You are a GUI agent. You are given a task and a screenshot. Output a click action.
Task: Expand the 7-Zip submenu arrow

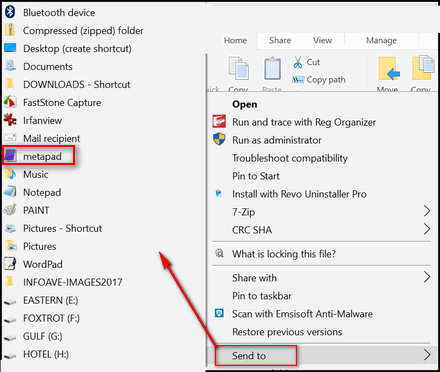coord(427,211)
